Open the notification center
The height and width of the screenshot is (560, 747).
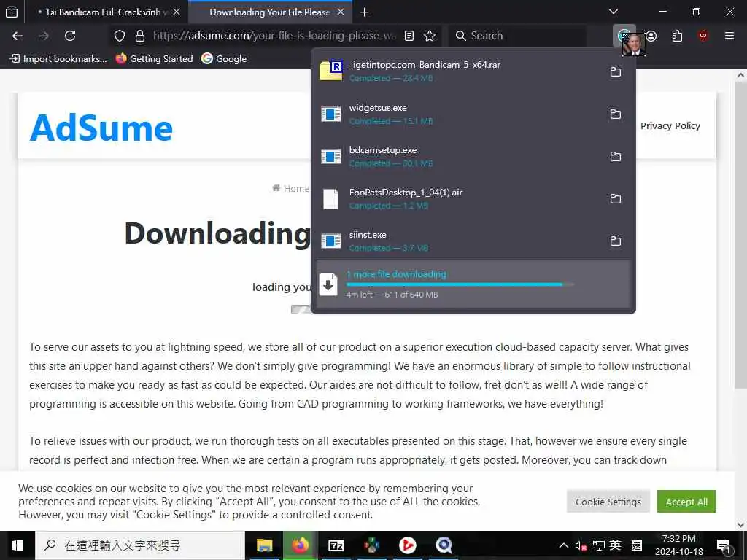[724, 545]
